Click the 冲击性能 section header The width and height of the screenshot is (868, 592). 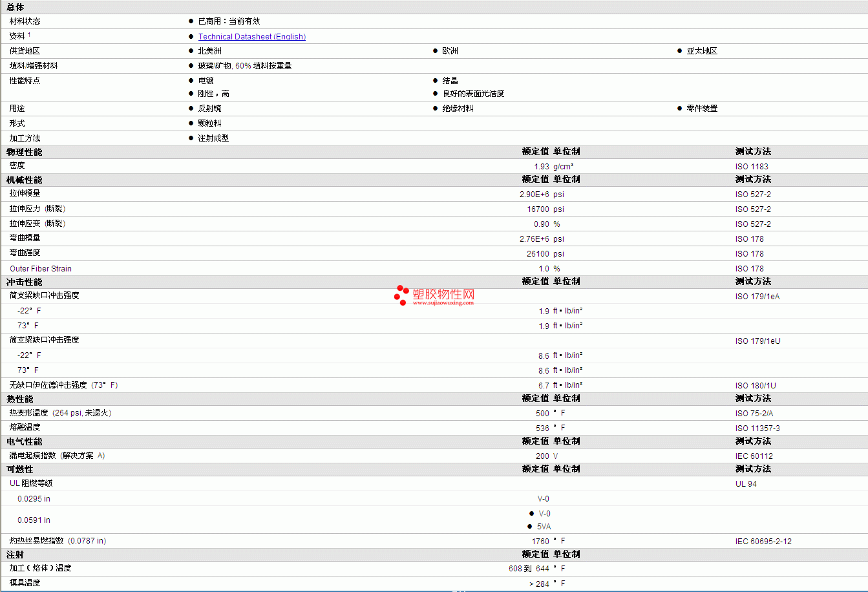coord(25,282)
